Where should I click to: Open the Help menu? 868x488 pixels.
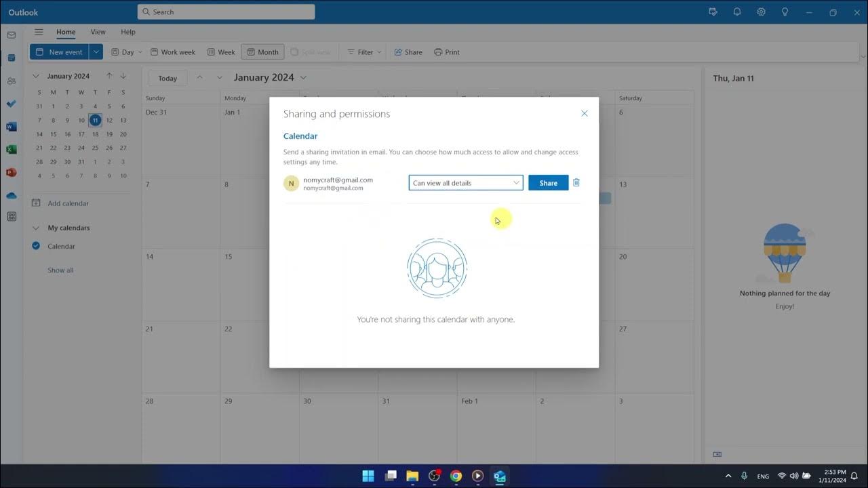point(127,32)
